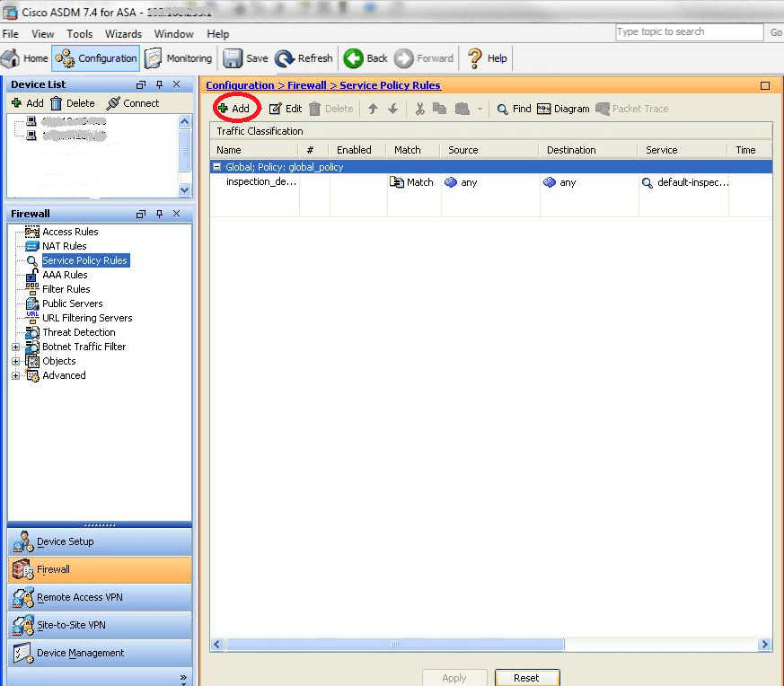Select Filter Rules in Firewall tree
The width and height of the screenshot is (784, 686).
66,289
